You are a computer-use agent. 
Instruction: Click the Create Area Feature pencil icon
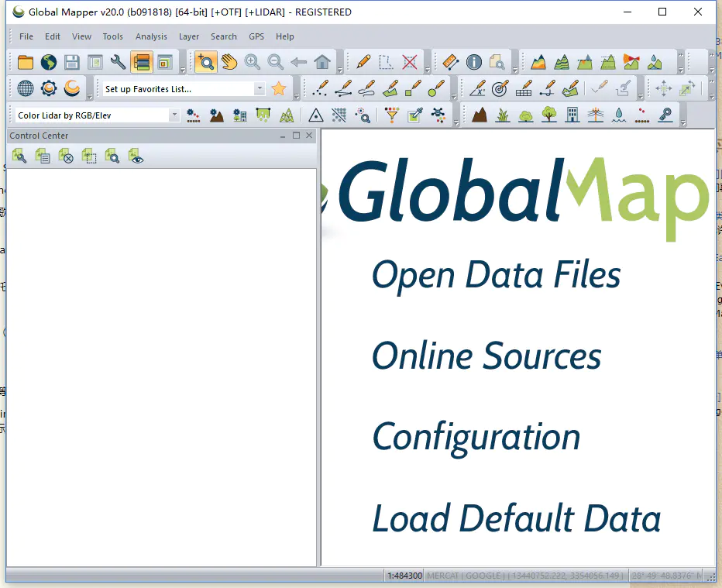point(390,88)
